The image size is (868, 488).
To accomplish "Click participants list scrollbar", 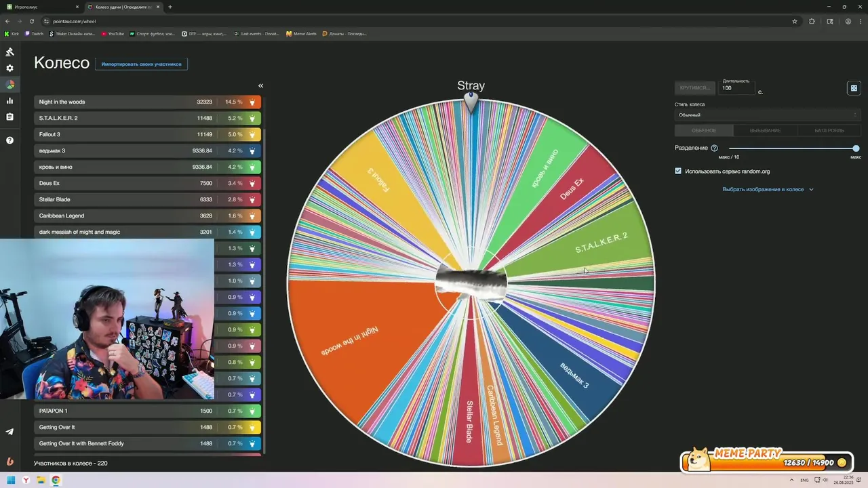I will (265, 291).
